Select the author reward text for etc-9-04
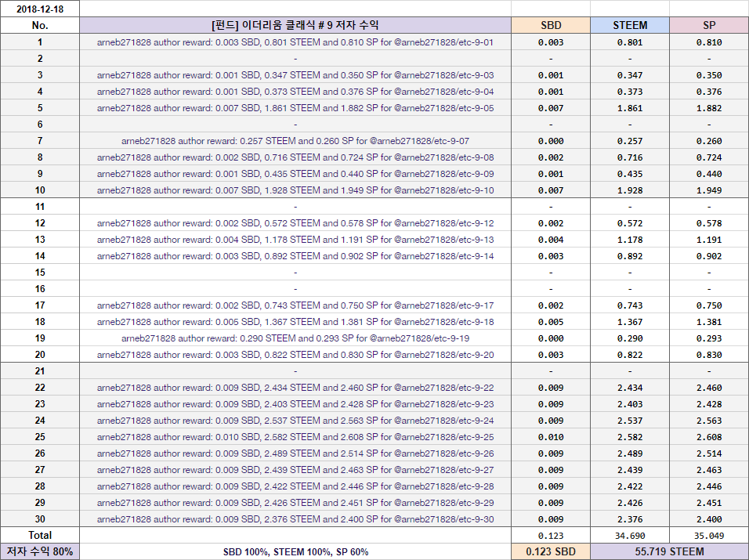The image size is (749, 560). (x=295, y=92)
